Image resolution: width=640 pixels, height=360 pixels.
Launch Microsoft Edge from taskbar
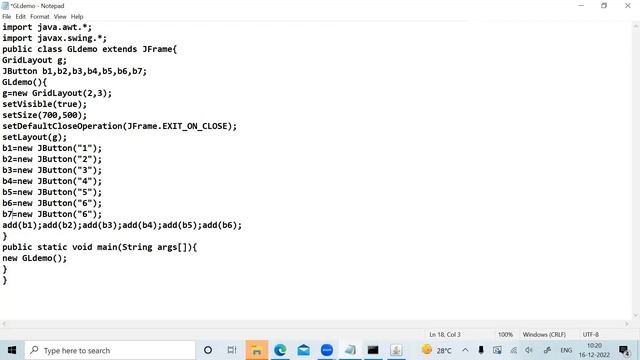pyautogui.click(x=280, y=350)
